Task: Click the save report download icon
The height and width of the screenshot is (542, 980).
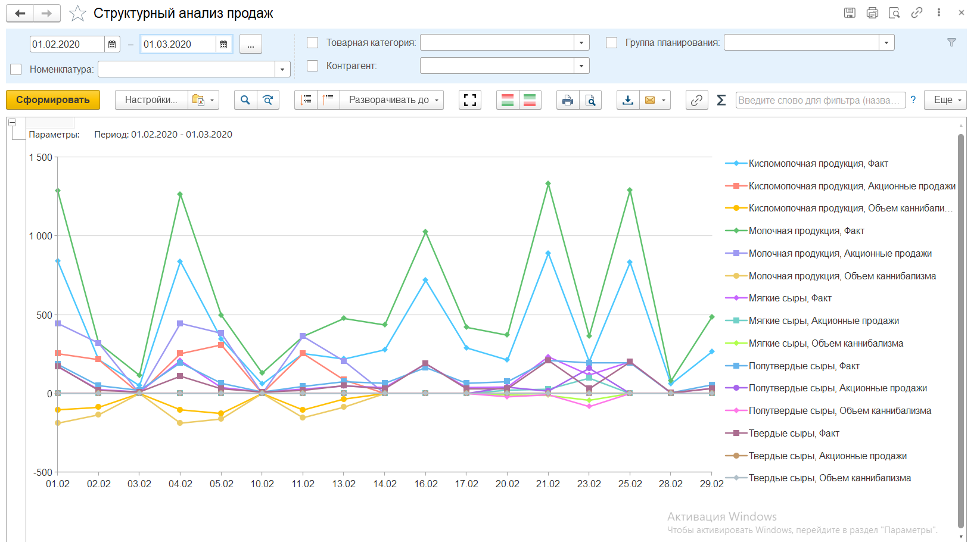Action: [x=628, y=100]
